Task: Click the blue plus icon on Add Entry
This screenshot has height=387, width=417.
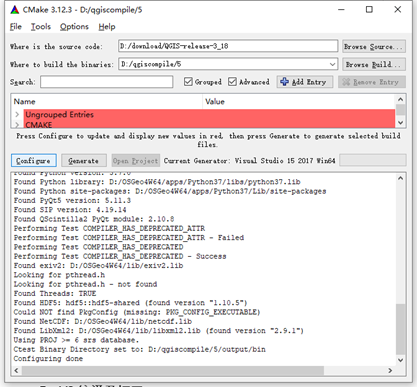Action: pos(284,82)
